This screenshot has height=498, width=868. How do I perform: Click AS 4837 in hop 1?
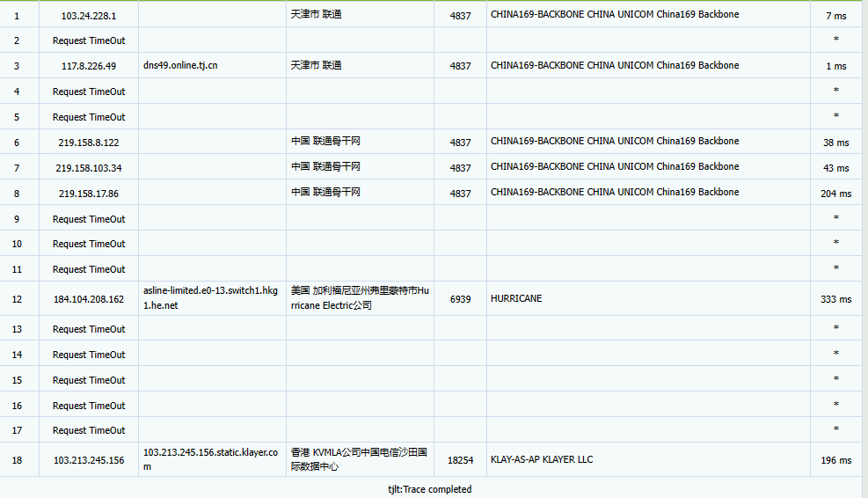click(x=460, y=16)
